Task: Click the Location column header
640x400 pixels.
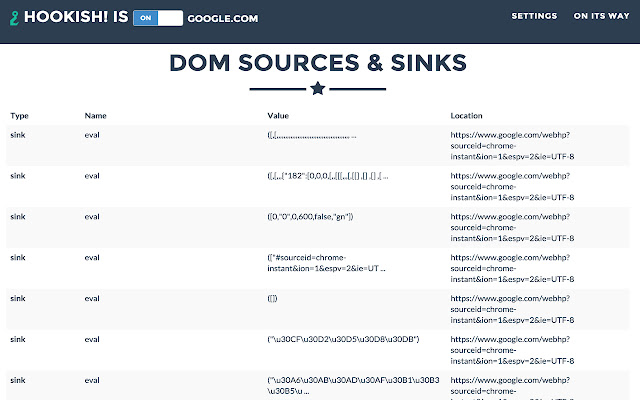Action: pos(469,116)
